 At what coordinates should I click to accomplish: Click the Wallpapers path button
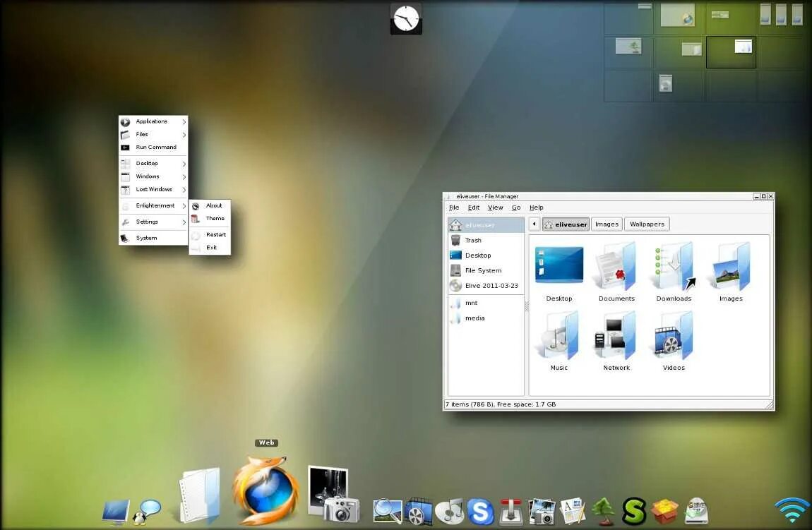tap(647, 224)
